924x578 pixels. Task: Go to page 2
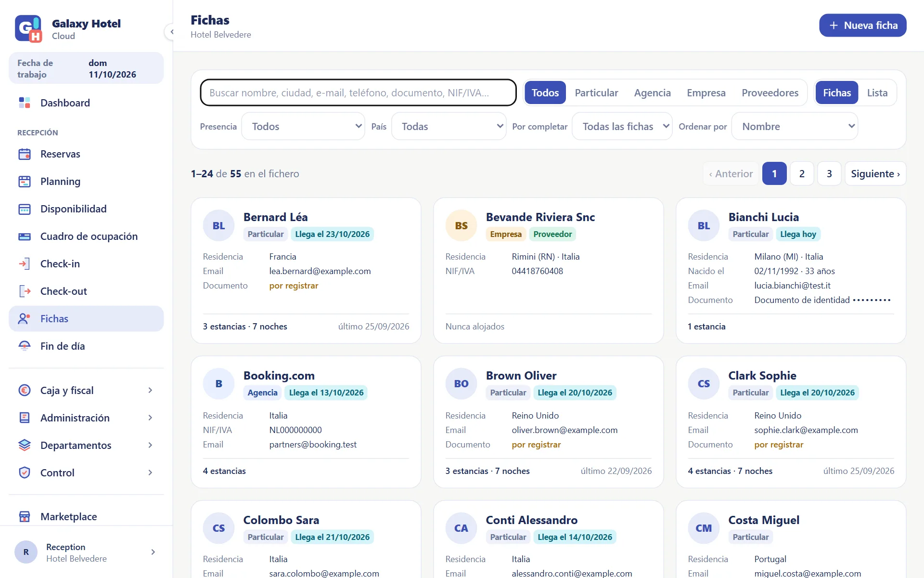point(802,173)
